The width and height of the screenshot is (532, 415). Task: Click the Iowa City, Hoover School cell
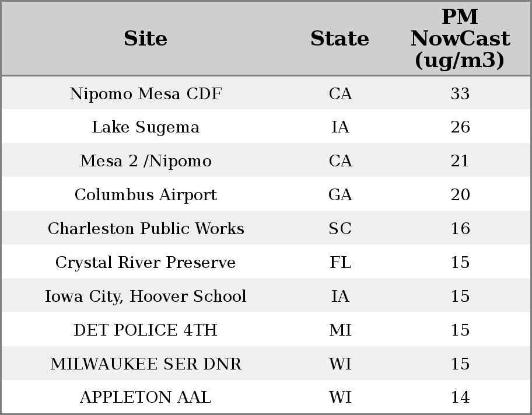click(146, 296)
